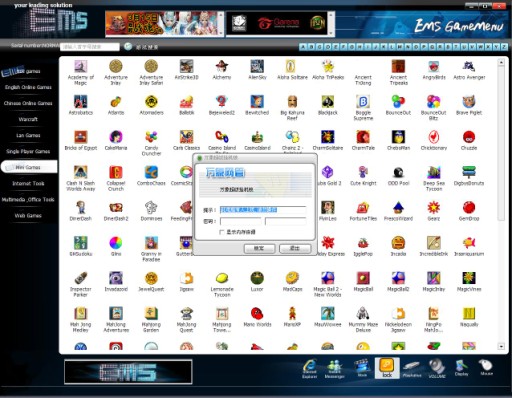Image resolution: width=512 pixels, height=398 pixels.
Task: Open Internet Explorer from bottom toolbar
Action: (x=310, y=369)
